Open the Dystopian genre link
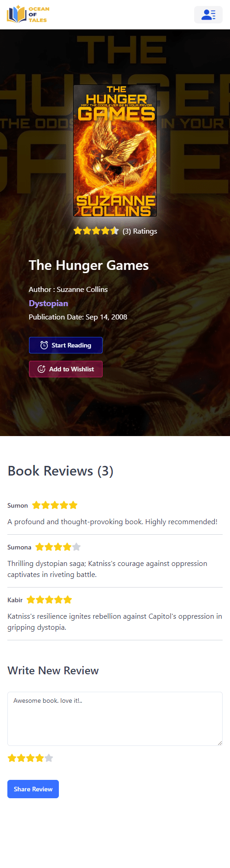Viewport: 230px width, 868px height. coord(48,303)
